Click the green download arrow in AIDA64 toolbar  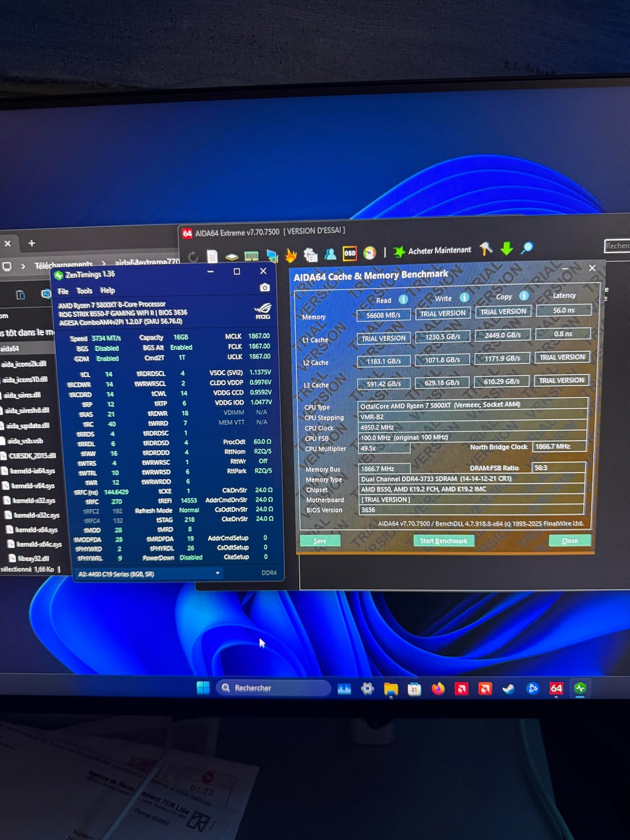pyautogui.click(x=506, y=249)
